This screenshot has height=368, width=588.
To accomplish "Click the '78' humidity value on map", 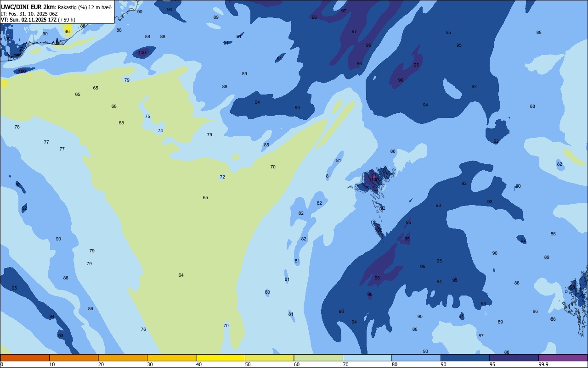I will click(17, 127).
